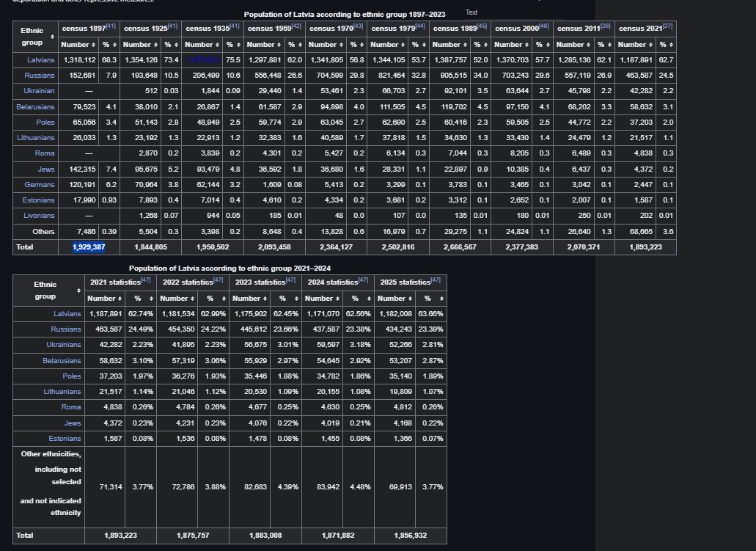Sort by census 1897 % column

point(109,45)
